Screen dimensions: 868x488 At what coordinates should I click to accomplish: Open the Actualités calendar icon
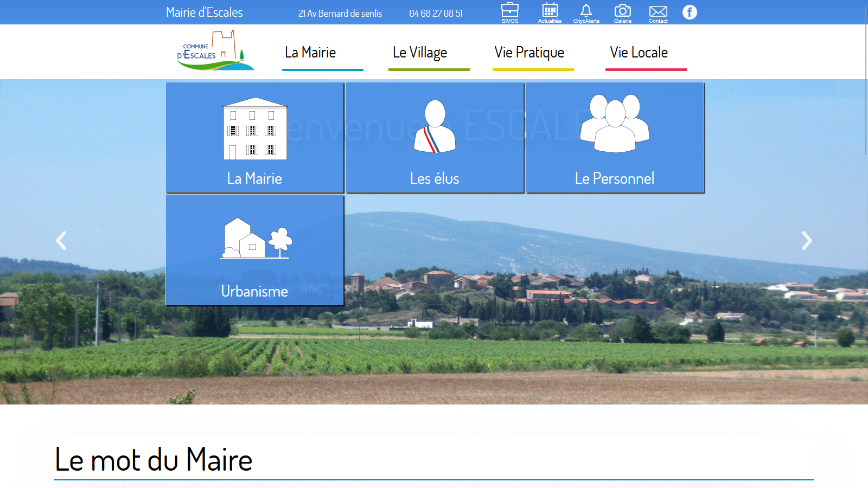pos(550,12)
